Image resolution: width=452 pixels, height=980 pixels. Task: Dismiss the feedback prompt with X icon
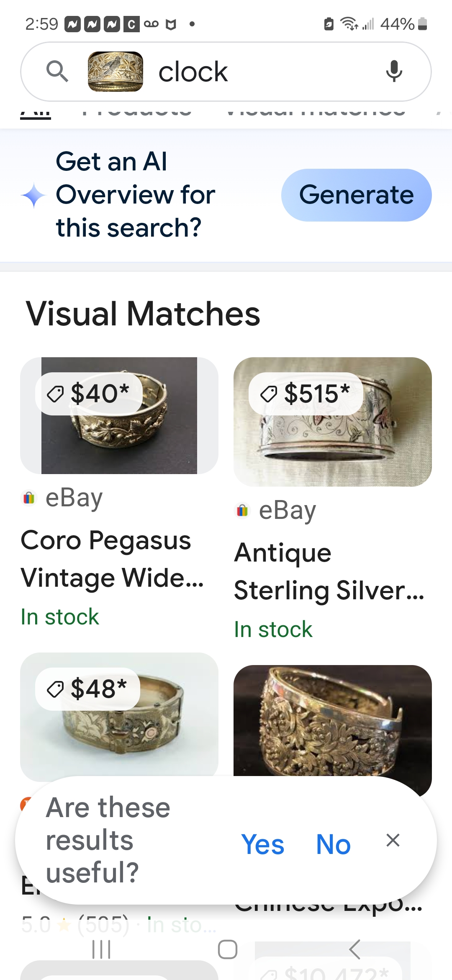pyautogui.click(x=393, y=840)
